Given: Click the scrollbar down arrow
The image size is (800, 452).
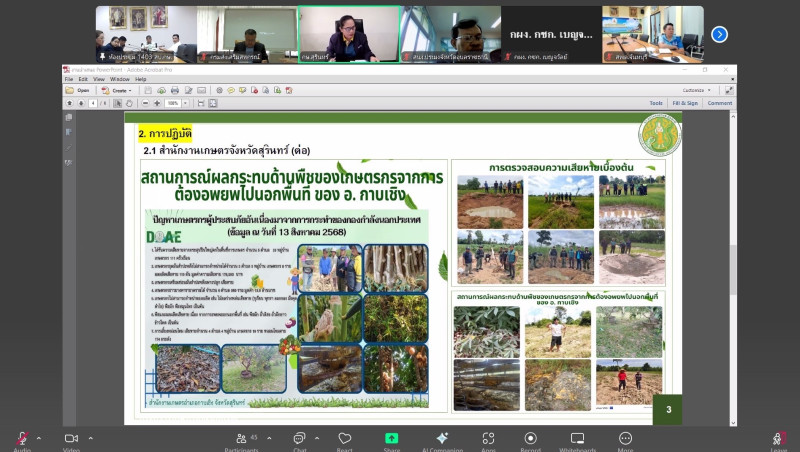Looking at the screenshot, I should tap(733, 422).
